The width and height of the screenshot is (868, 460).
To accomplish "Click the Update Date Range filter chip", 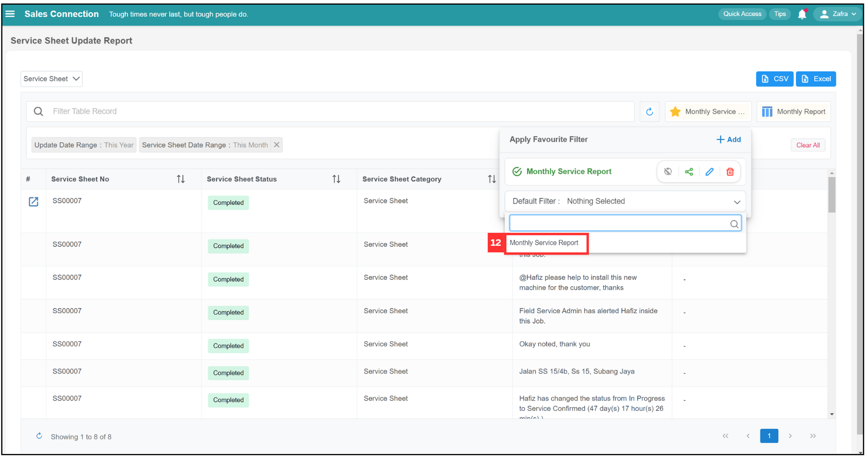I will point(84,145).
